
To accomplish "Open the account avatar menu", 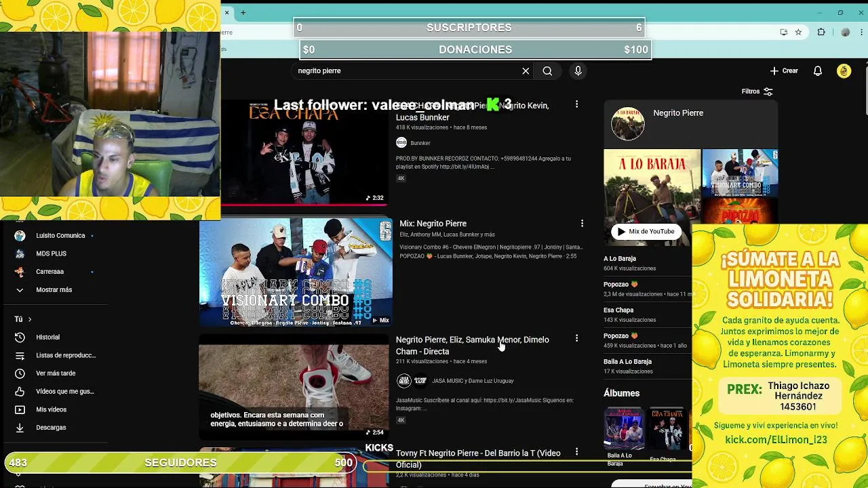I will [844, 70].
